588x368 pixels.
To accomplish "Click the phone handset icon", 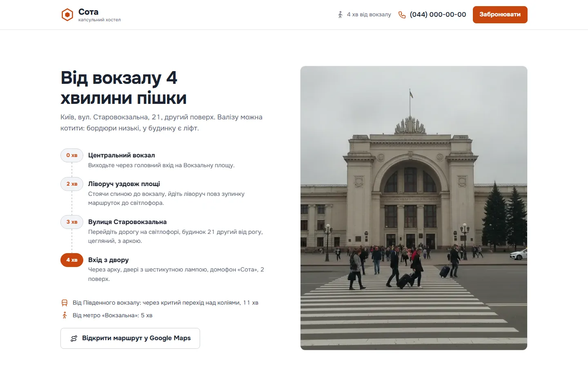I will (402, 15).
